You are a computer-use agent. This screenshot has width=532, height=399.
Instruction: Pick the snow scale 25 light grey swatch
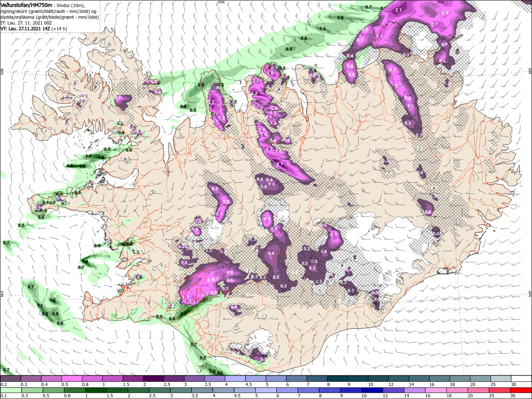500,379
